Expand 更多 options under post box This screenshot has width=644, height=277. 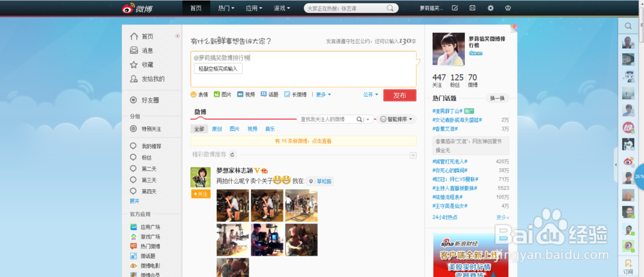(x=323, y=95)
